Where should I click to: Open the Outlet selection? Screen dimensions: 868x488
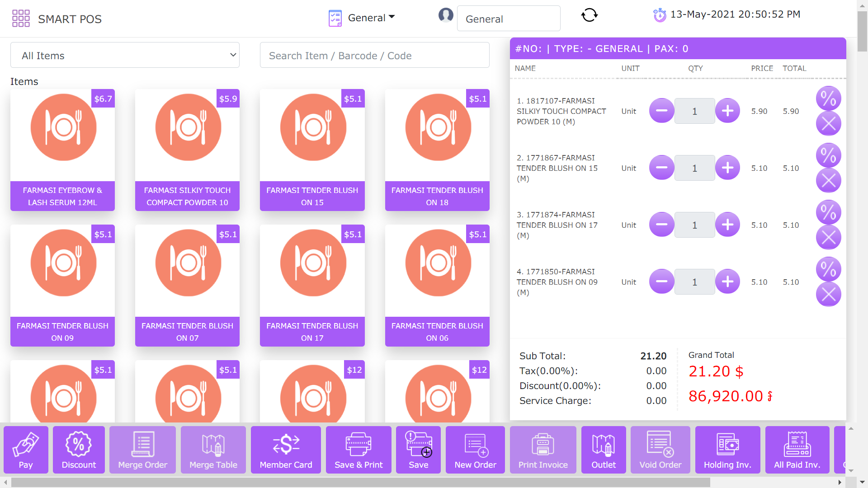604,450
